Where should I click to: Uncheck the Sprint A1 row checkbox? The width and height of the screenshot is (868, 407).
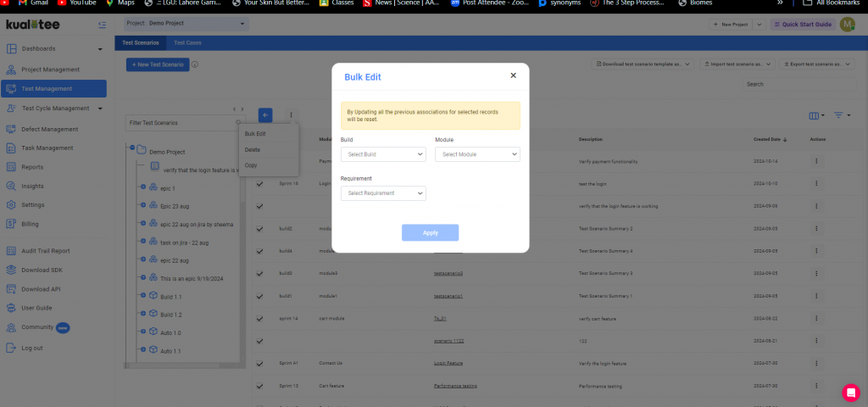tap(259, 364)
